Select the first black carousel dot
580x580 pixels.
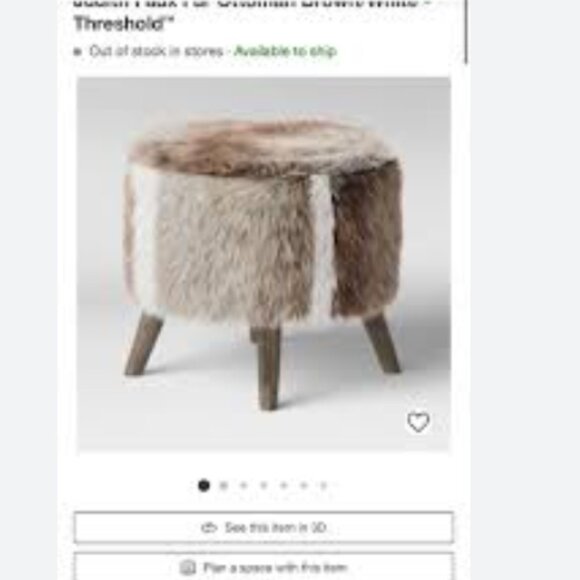tap(204, 485)
